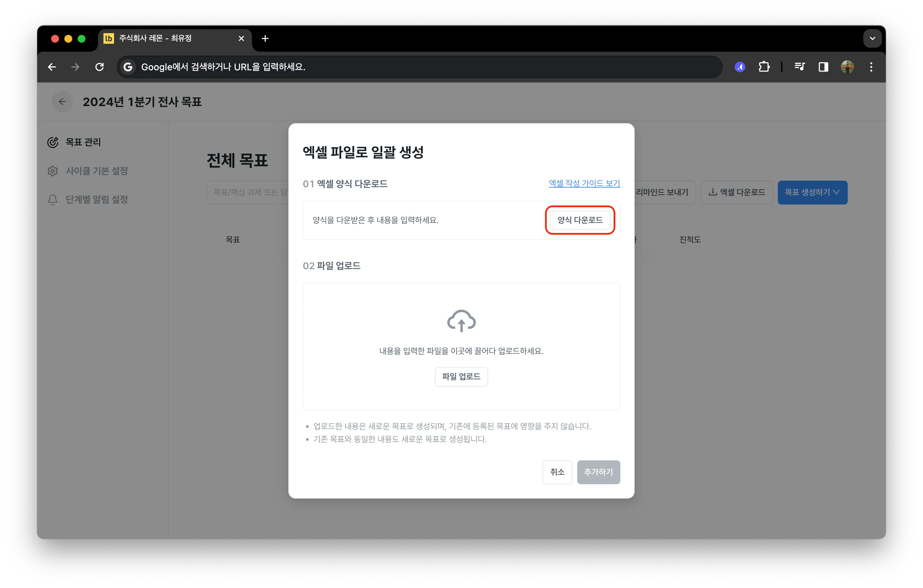Click the gear icon beside 사이클 기본 설정
Screen dimensions: 923x588
tap(53, 171)
